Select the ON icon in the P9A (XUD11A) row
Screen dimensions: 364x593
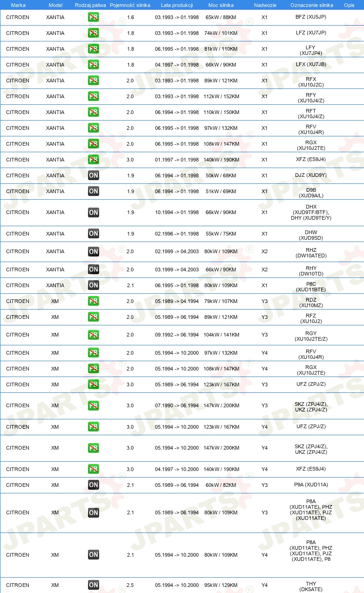point(94,485)
